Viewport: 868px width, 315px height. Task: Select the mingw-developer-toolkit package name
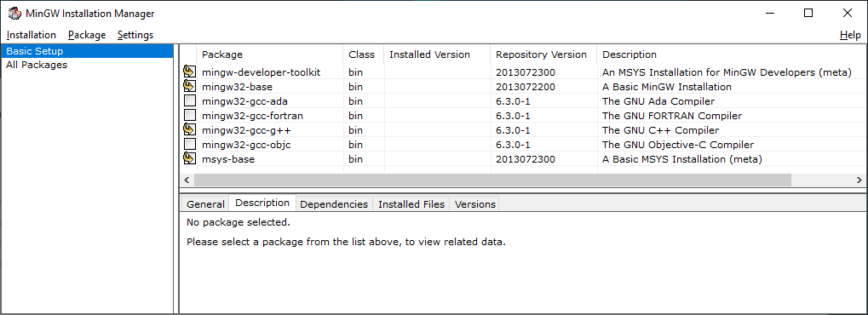(x=261, y=72)
